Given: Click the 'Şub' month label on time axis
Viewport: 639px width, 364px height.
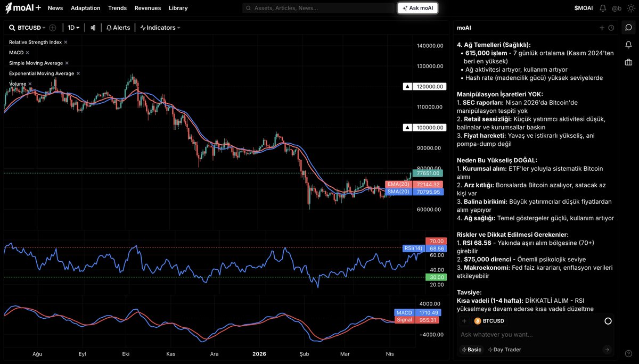Looking at the screenshot, I should [x=304, y=353].
